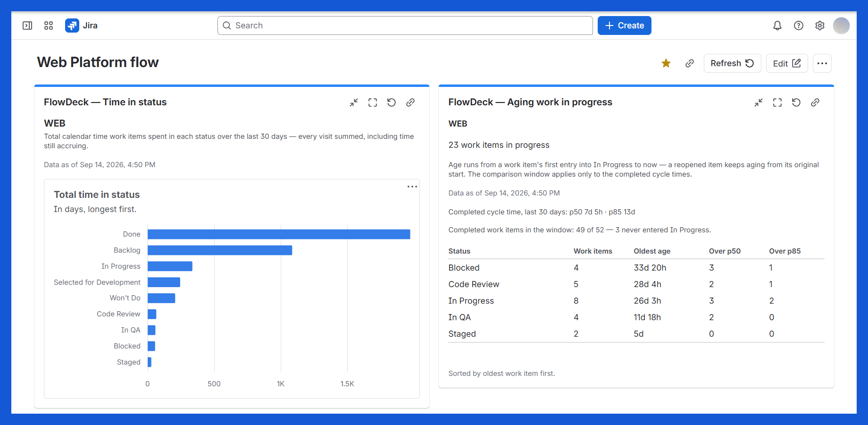The image size is (868, 425).
Task: Select the Code Review status cell in table
Action: [x=474, y=284]
